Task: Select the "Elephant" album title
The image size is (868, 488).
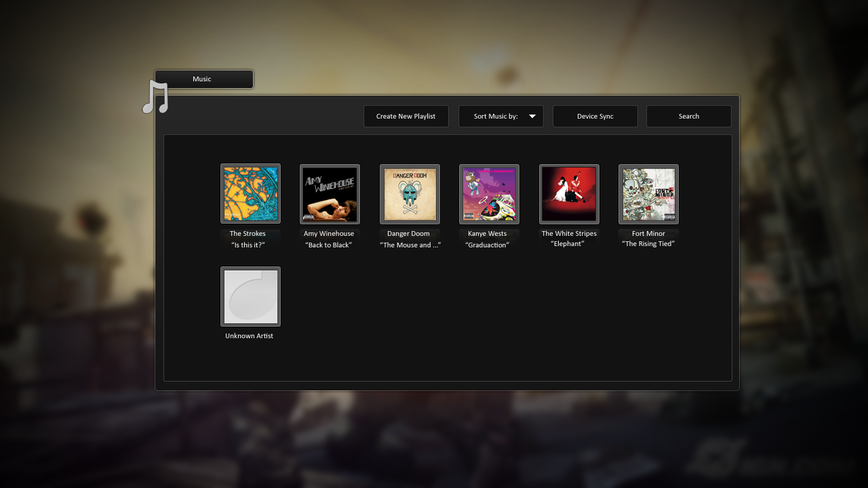Action: (568, 244)
